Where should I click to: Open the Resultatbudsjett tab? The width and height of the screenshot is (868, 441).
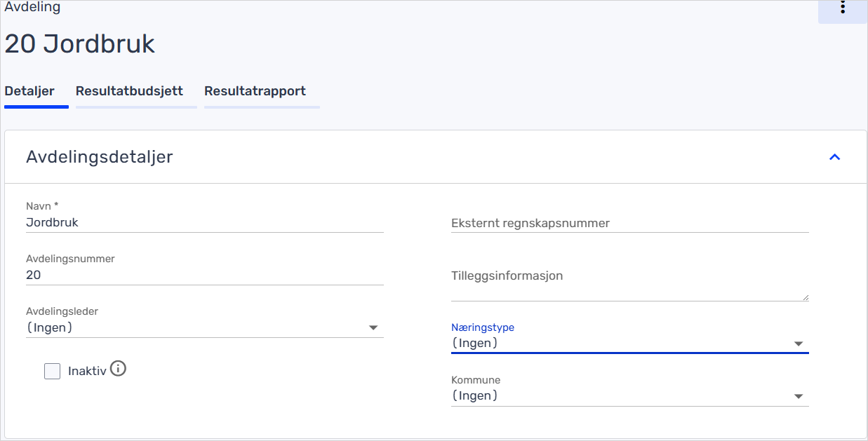tap(129, 91)
